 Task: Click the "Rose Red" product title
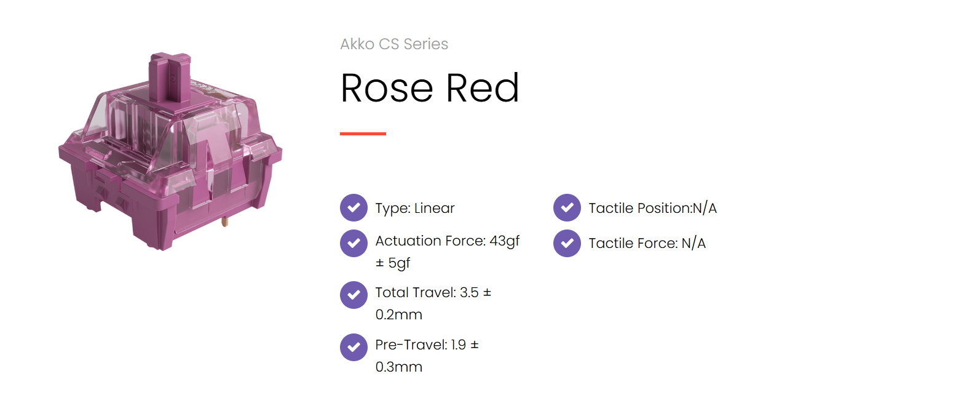click(x=430, y=88)
